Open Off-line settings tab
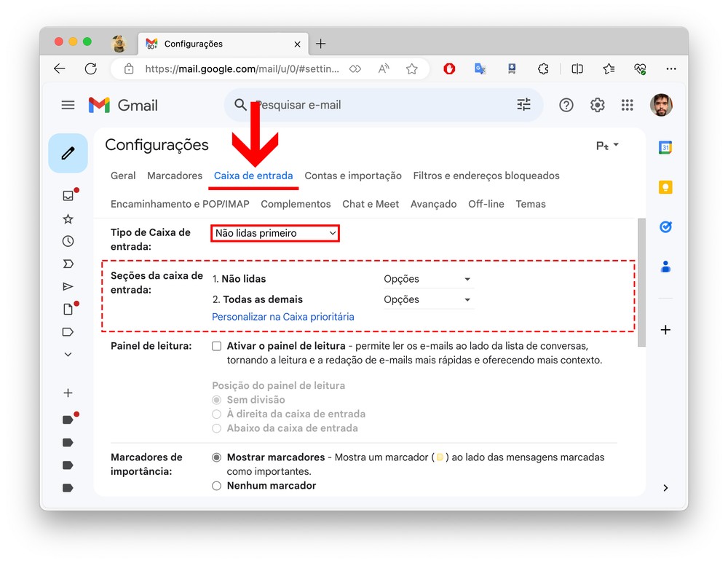The height and width of the screenshot is (563, 728). coord(486,204)
